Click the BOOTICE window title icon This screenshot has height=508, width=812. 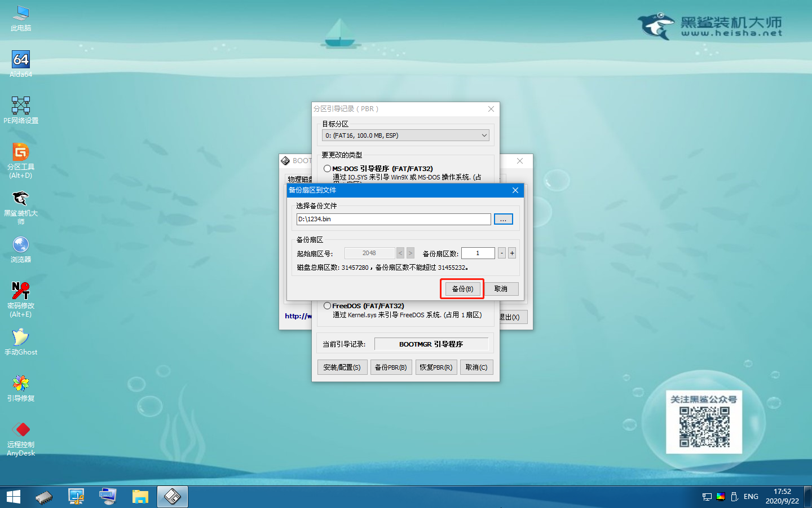click(285, 161)
